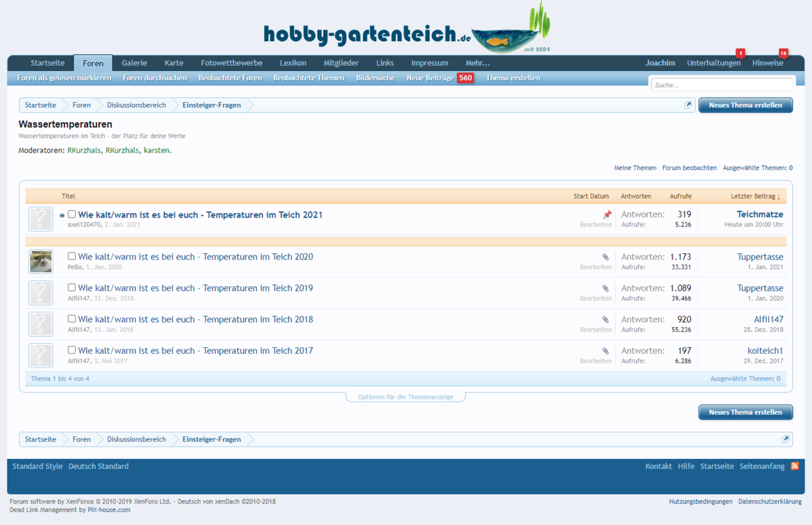Image resolution: width=812 pixels, height=525 pixels.
Task: Open the Lexikon tab
Action: click(x=293, y=63)
